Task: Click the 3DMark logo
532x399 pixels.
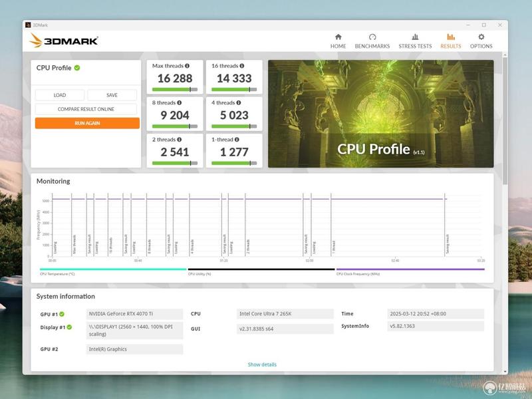Action: [x=64, y=41]
